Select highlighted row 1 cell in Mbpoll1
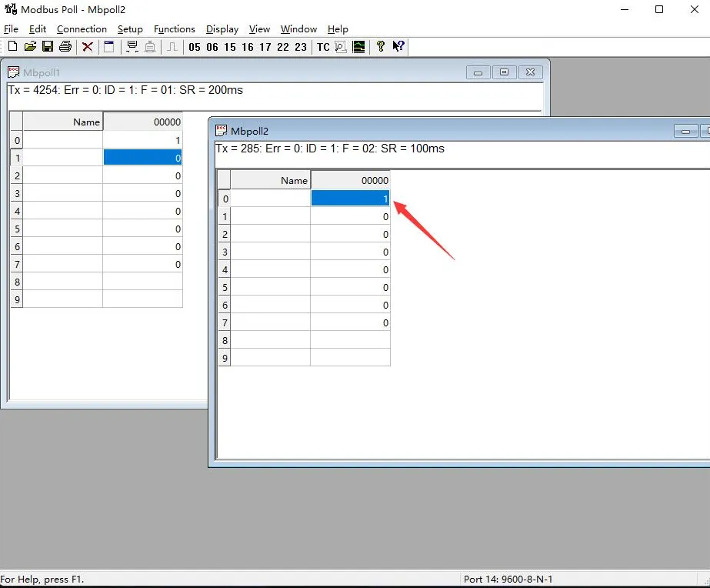Viewport: 710px width, 588px height. pyautogui.click(x=142, y=158)
